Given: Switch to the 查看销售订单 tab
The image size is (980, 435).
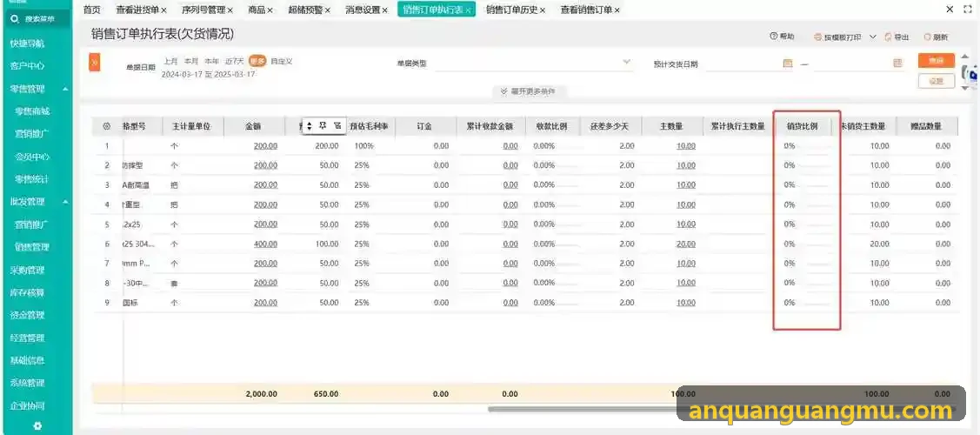Looking at the screenshot, I should (586, 10).
